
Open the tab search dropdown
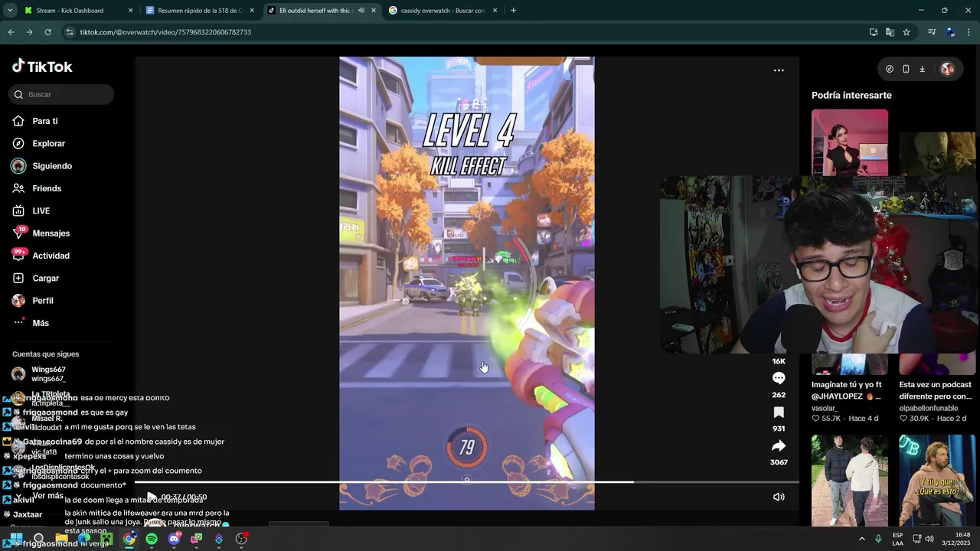(x=10, y=11)
